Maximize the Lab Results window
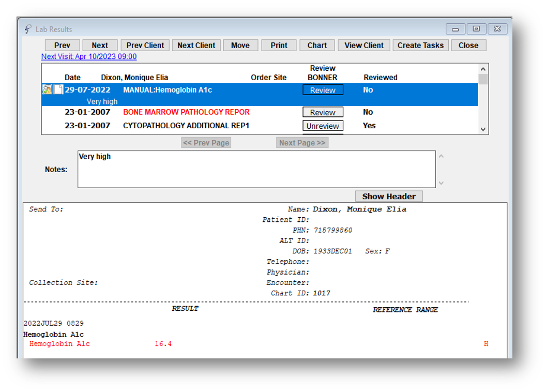 pos(476,29)
